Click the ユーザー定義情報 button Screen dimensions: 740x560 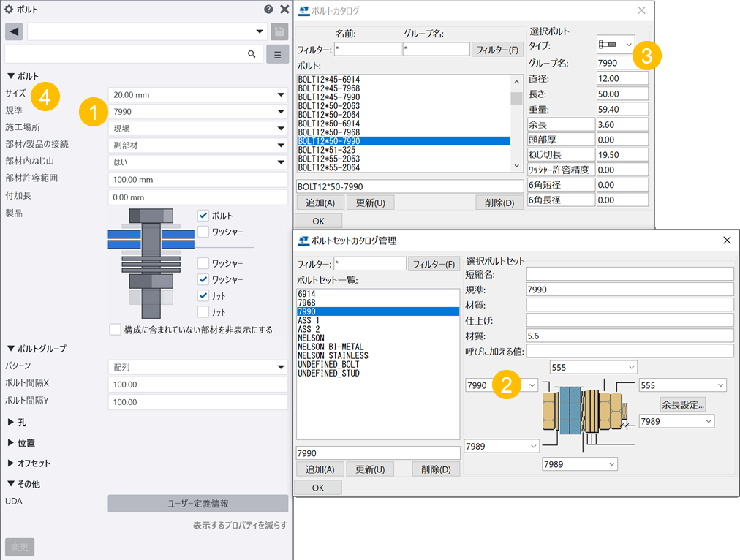[197, 503]
